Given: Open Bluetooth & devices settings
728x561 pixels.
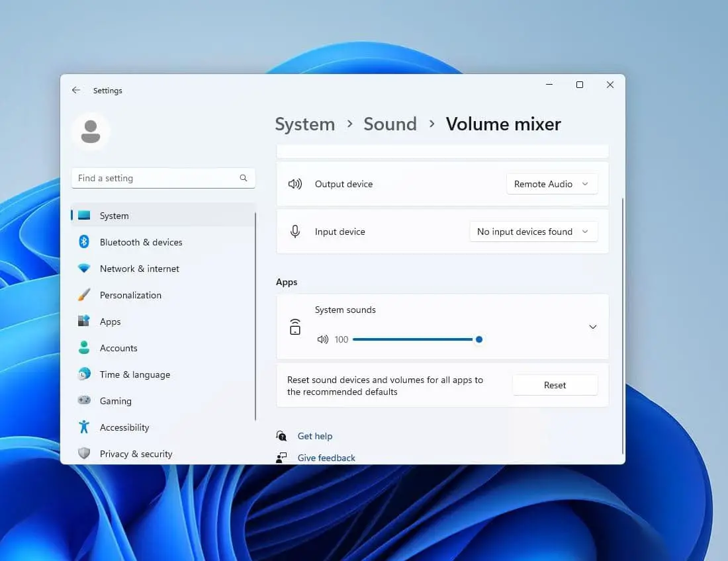Looking at the screenshot, I should tap(84, 242).
